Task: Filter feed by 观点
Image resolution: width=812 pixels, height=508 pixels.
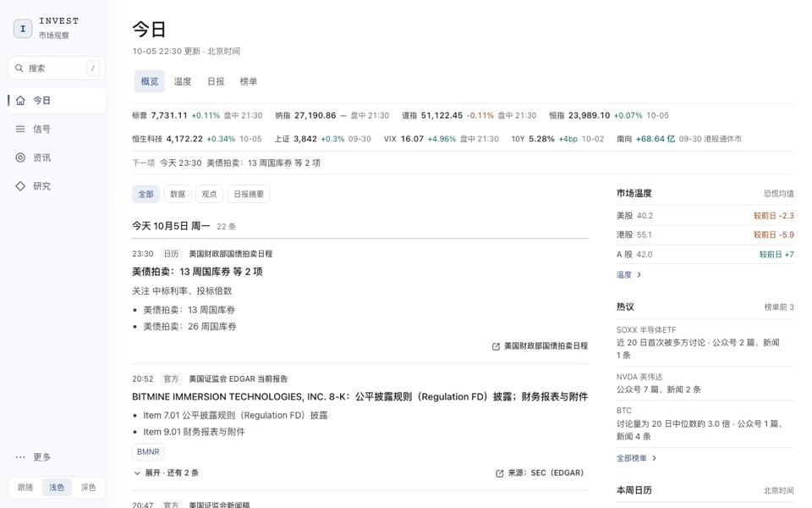Action: pyautogui.click(x=209, y=194)
